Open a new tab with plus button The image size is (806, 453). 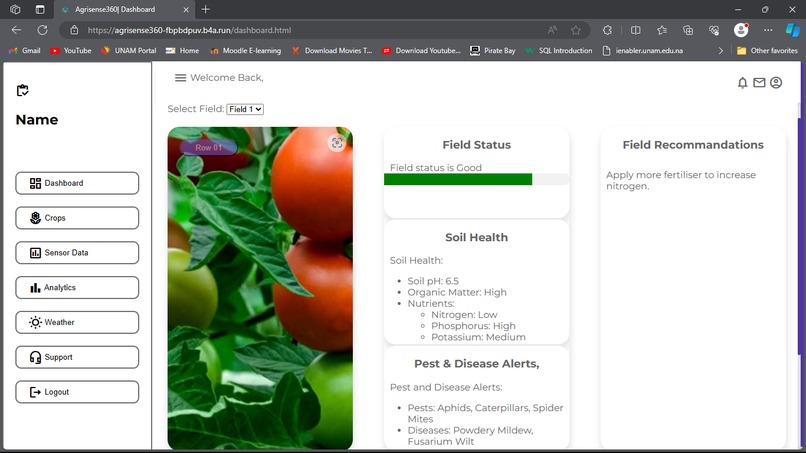tap(206, 9)
